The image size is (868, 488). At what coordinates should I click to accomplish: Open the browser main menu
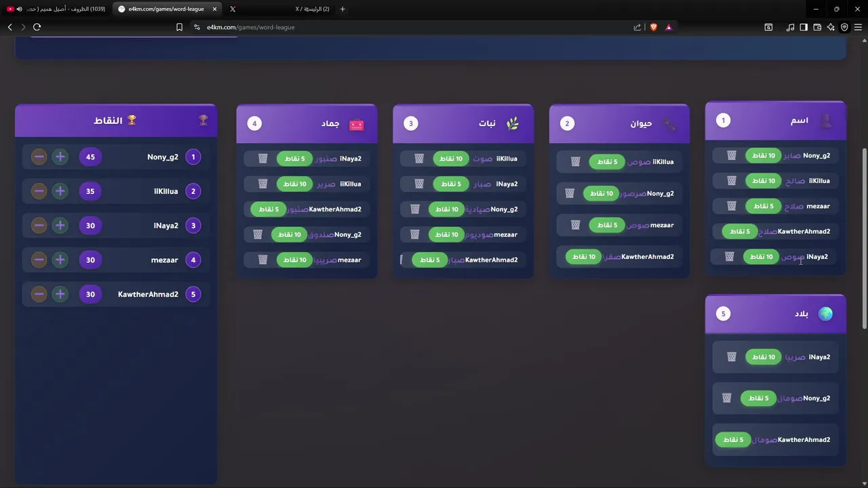[858, 27]
